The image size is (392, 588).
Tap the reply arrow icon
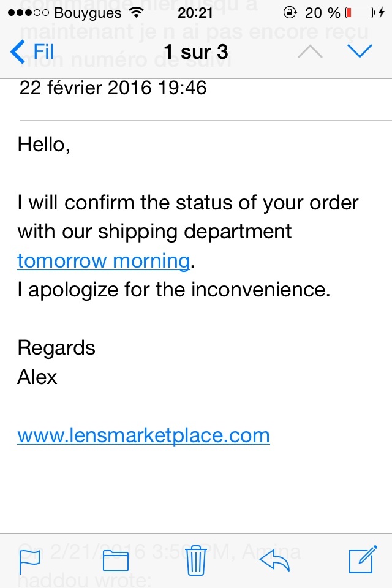274,559
